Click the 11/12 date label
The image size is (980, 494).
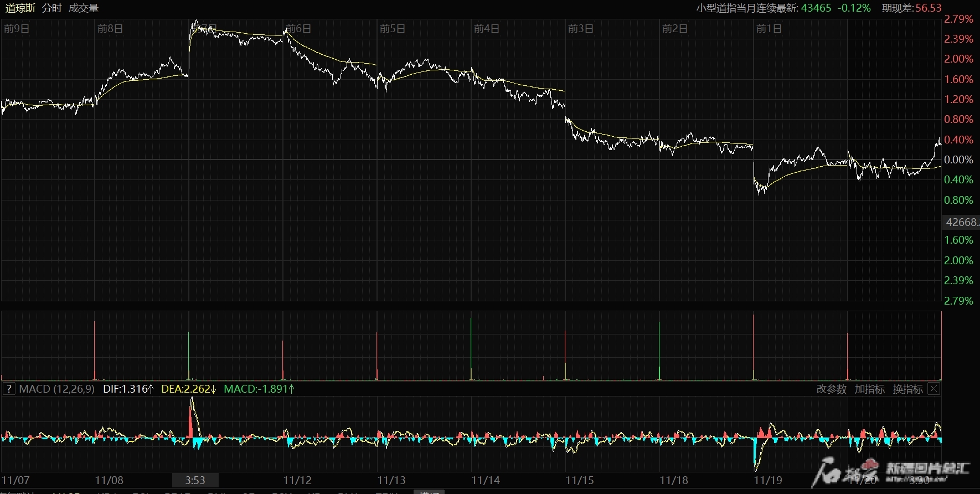[297, 480]
